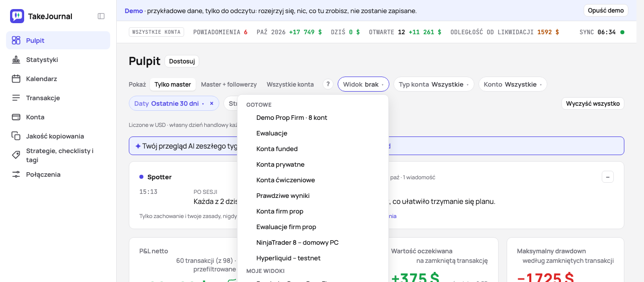Remove the Daty Ostatnie 30 dni filter

pos(212,103)
